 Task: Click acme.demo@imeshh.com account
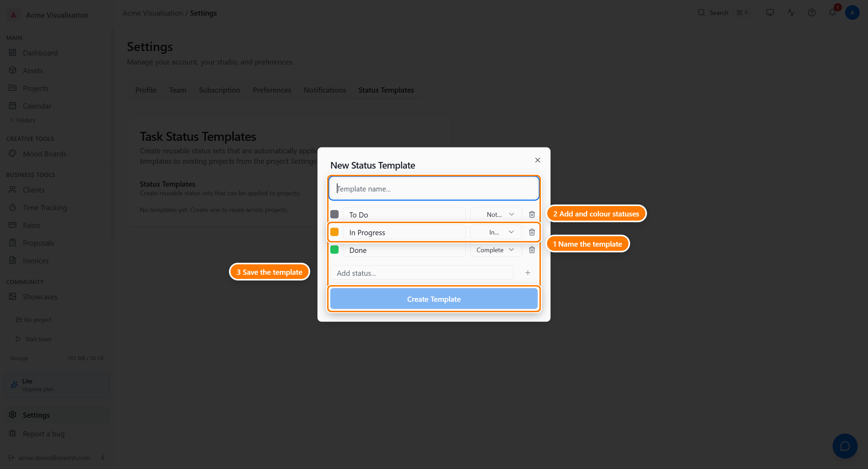pyautogui.click(x=54, y=458)
